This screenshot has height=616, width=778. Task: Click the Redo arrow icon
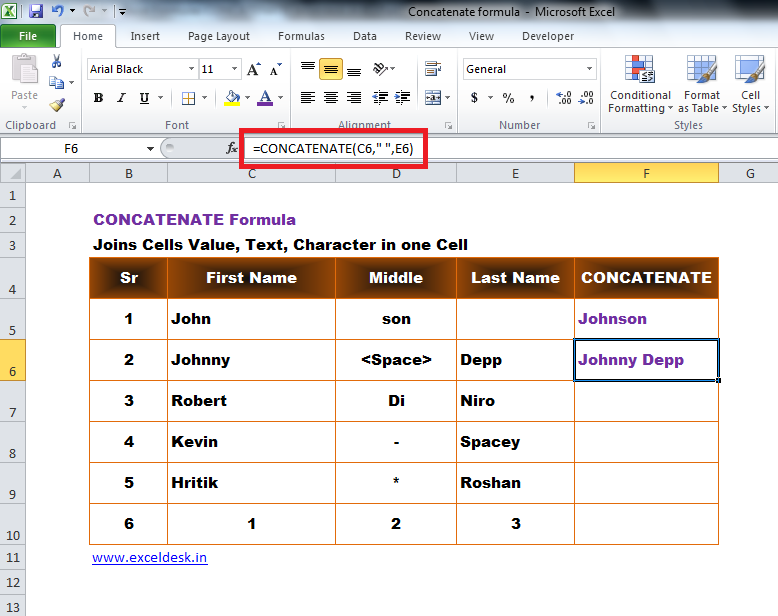(90, 10)
